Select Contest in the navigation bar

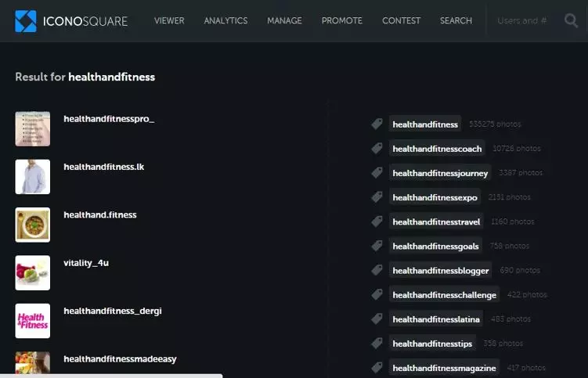click(x=401, y=21)
